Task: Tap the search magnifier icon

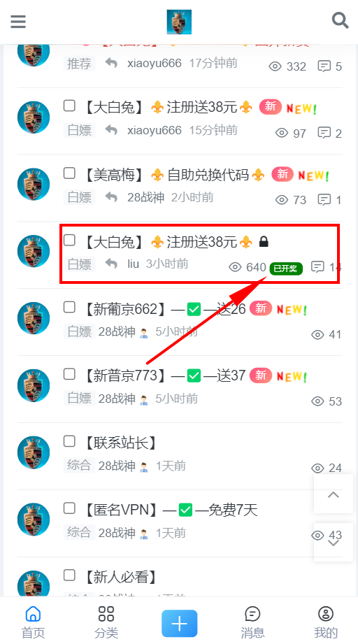Action: (x=340, y=20)
